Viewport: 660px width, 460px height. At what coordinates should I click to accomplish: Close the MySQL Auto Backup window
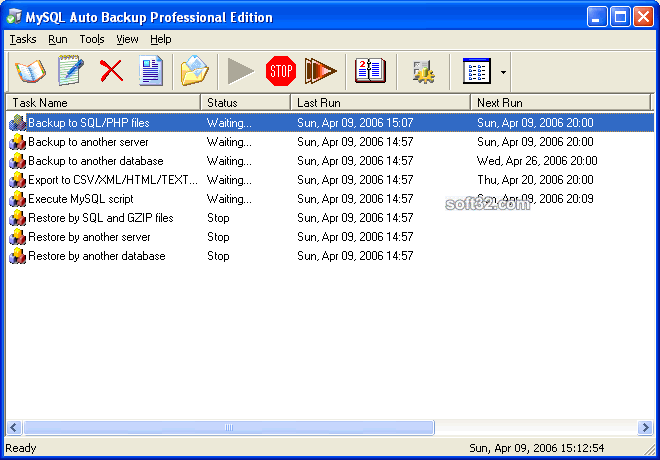click(643, 17)
